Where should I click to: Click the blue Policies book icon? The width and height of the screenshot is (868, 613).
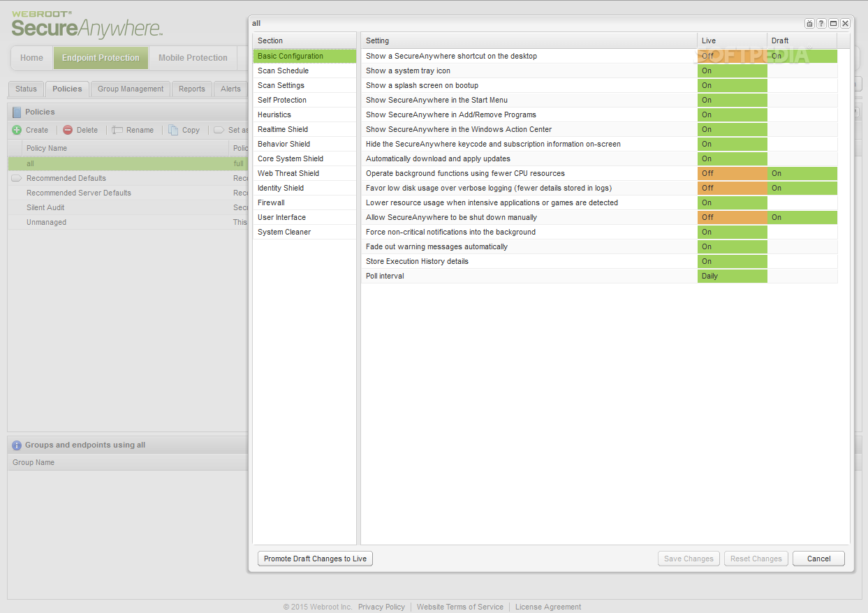click(17, 112)
